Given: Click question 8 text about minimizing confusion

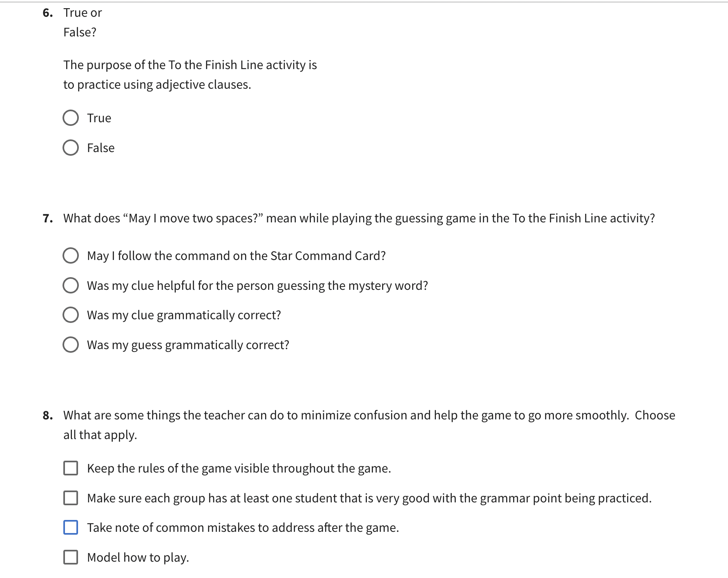Looking at the screenshot, I should click(x=369, y=425).
